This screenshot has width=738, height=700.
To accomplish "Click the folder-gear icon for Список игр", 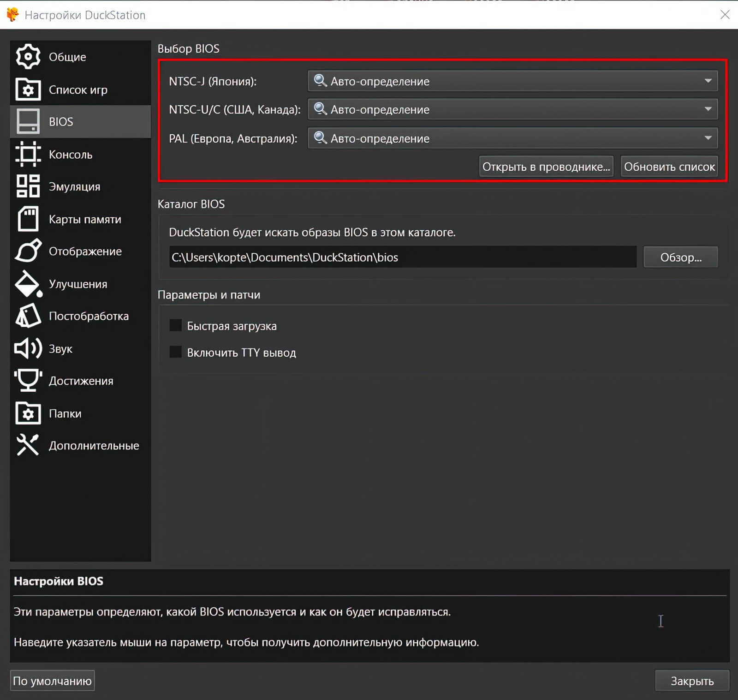I will [28, 90].
